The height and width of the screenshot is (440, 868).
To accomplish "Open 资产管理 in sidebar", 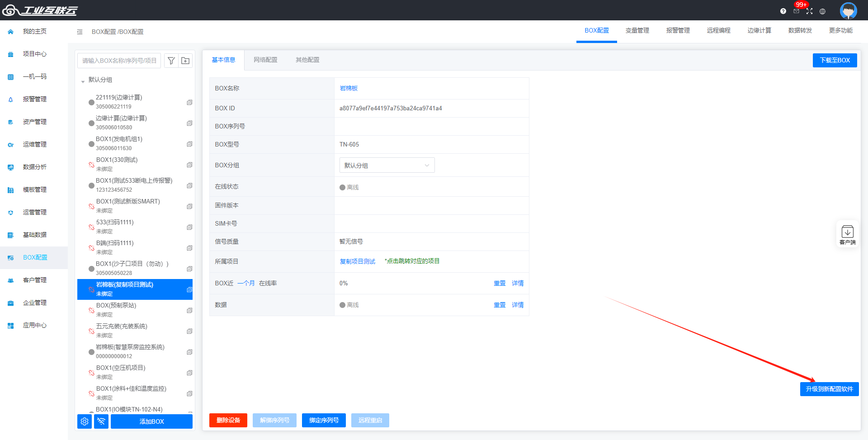I will coord(34,122).
